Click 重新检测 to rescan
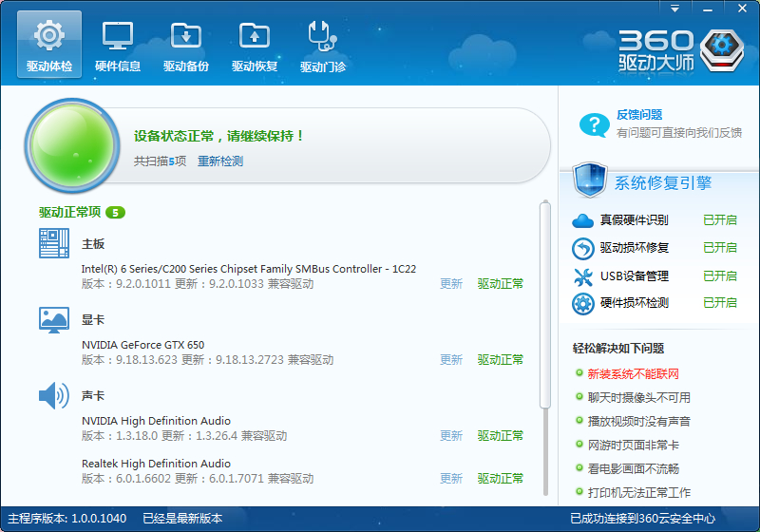Screen dimensions: 760x532 (x=220, y=161)
